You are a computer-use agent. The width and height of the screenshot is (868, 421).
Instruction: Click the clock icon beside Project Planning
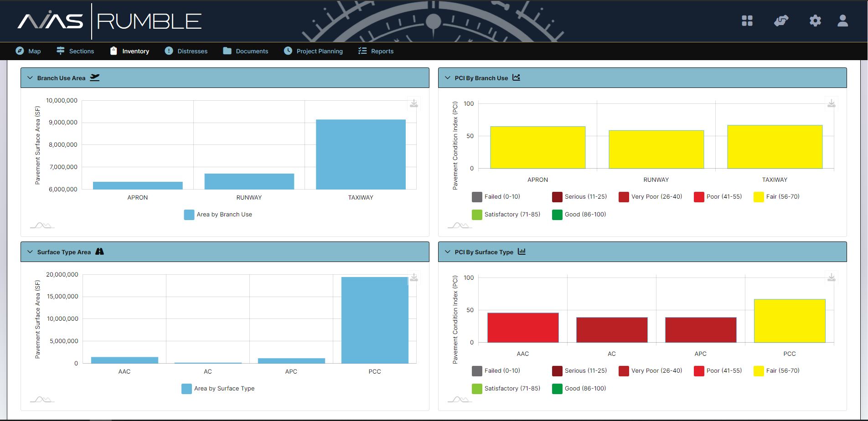[x=288, y=51]
